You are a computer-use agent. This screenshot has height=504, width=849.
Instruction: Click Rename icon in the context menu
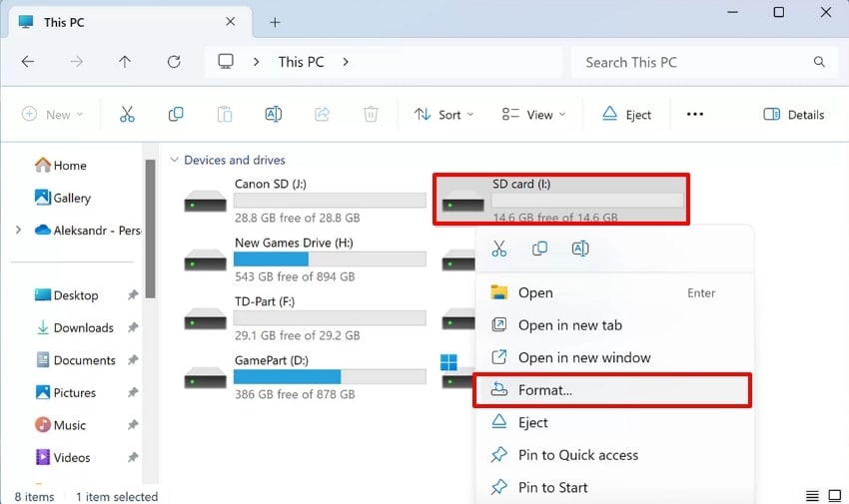pyautogui.click(x=580, y=249)
